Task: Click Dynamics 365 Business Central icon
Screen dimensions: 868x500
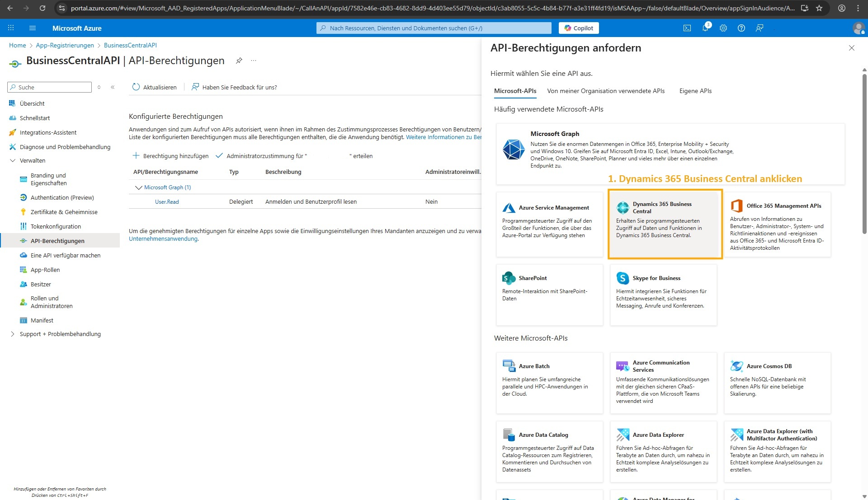Action: pyautogui.click(x=623, y=208)
